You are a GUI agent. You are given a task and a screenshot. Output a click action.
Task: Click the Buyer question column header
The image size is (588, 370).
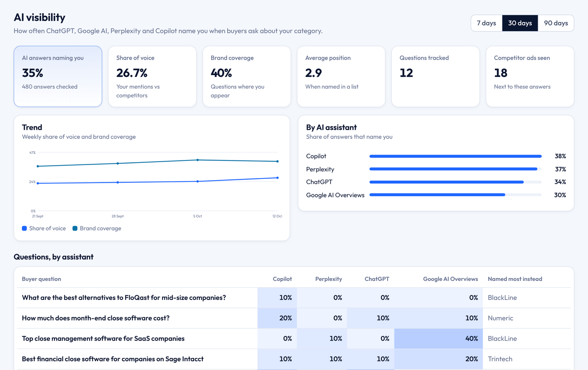[x=42, y=279]
